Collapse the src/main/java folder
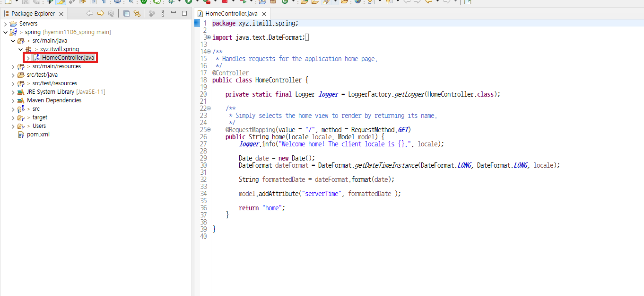Screen dimensions: 644x296 tap(13, 41)
